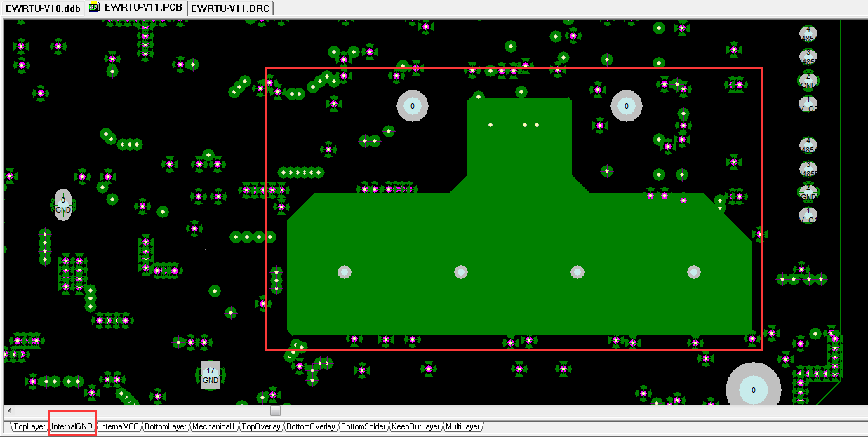Choose the Mechanical1 layer tab
Image resolution: width=868 pixels, height=437 pixels.
tap(213, 426)
